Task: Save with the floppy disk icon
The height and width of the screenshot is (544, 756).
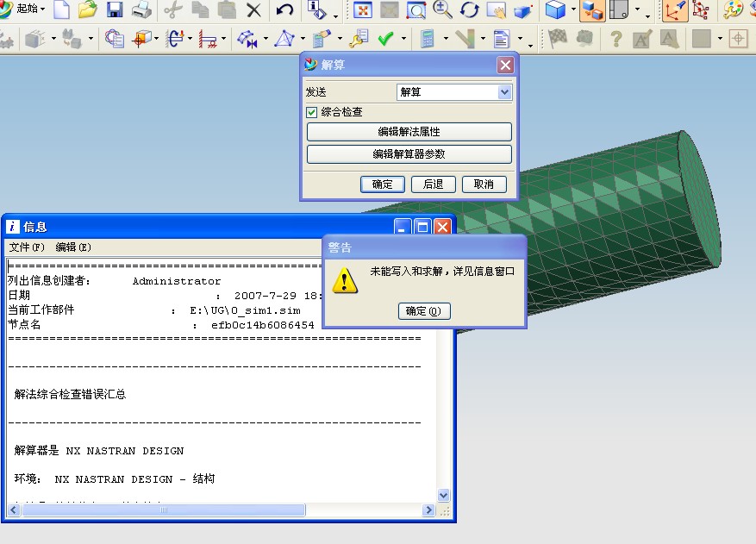Action: coord(115,9)
